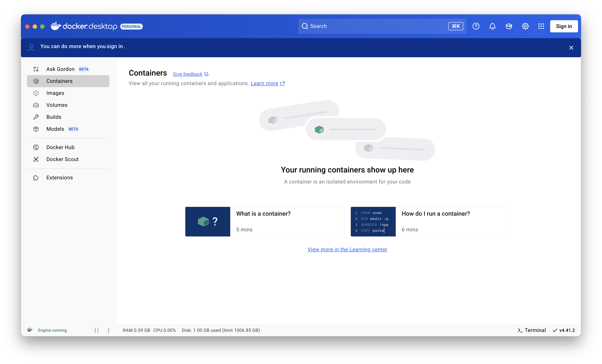The image size is (602, 364).
Task: Open the apps grid icon
Action: coord(541,26)
